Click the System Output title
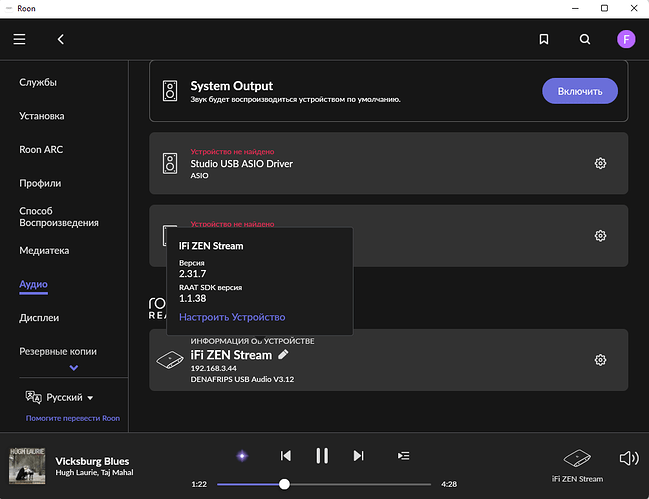This screenshot has height=499, width=649. (x=231, y=86)
